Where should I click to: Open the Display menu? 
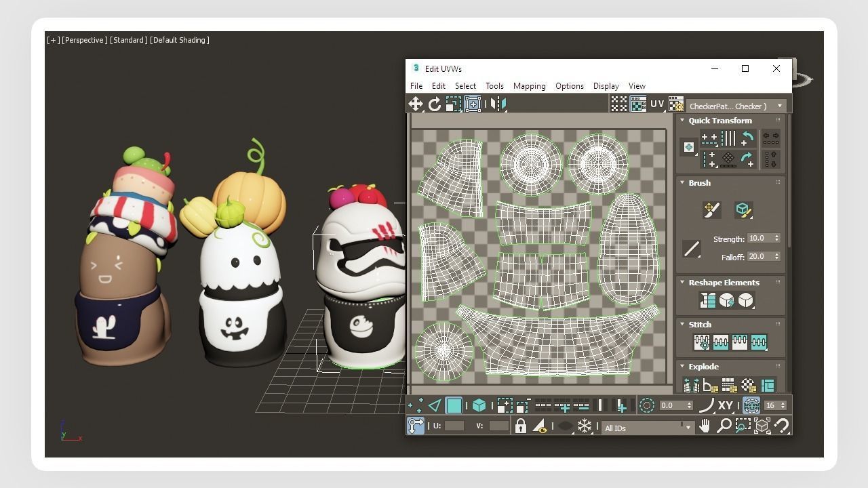tap(606, 86)
